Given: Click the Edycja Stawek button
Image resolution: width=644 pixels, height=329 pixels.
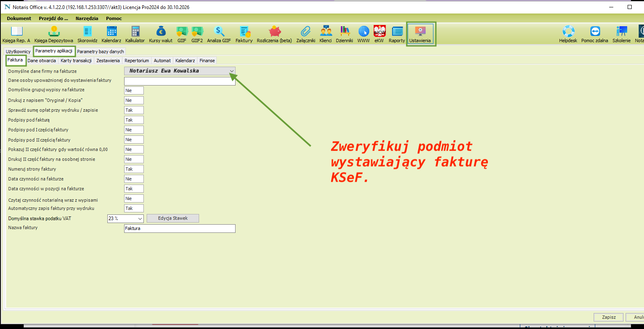Looking at the screenshot, I should [172, 218].
